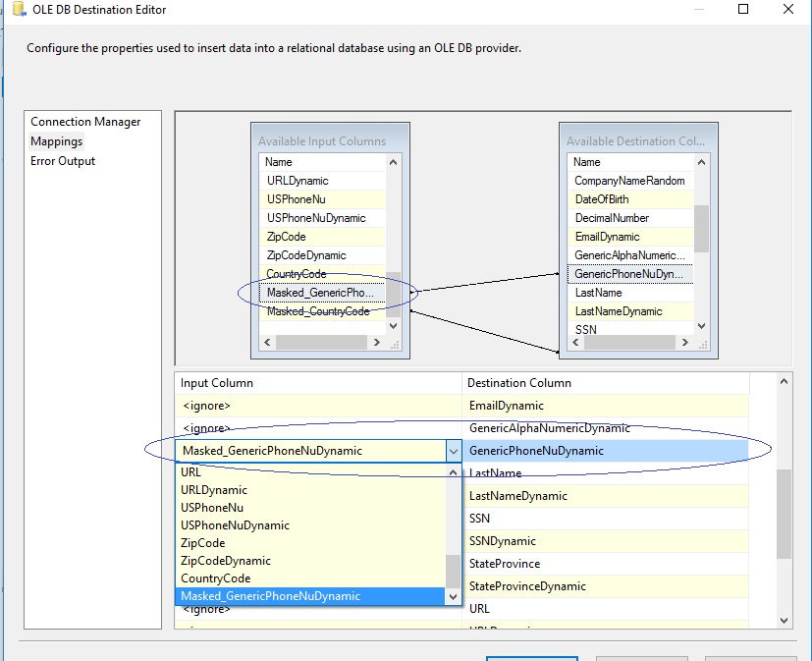Pick USPhoneNuDynamic in the open dropdown list
This screenshot has height=661, width=812.
(x=310, y=525)
